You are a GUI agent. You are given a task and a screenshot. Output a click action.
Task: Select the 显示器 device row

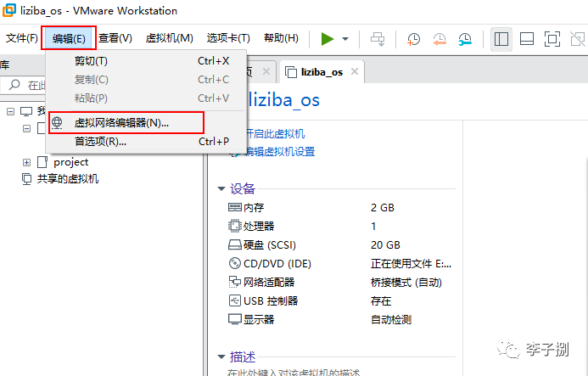(341, 320)
